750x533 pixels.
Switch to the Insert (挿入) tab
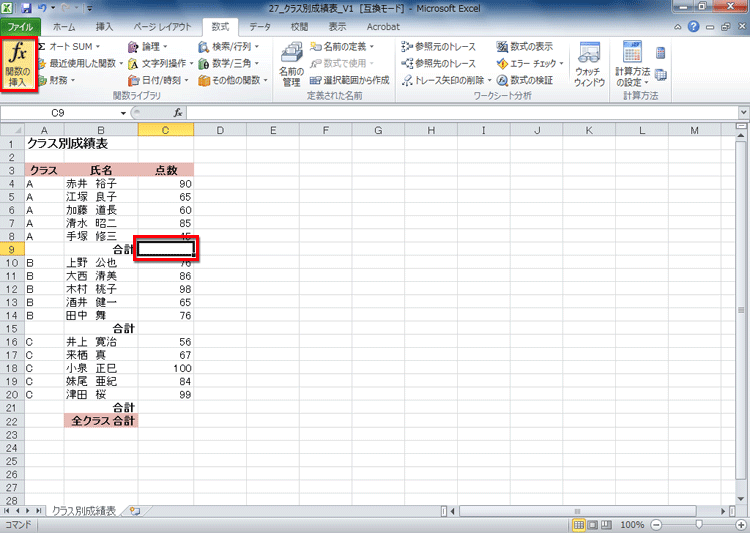click(104, 27)
